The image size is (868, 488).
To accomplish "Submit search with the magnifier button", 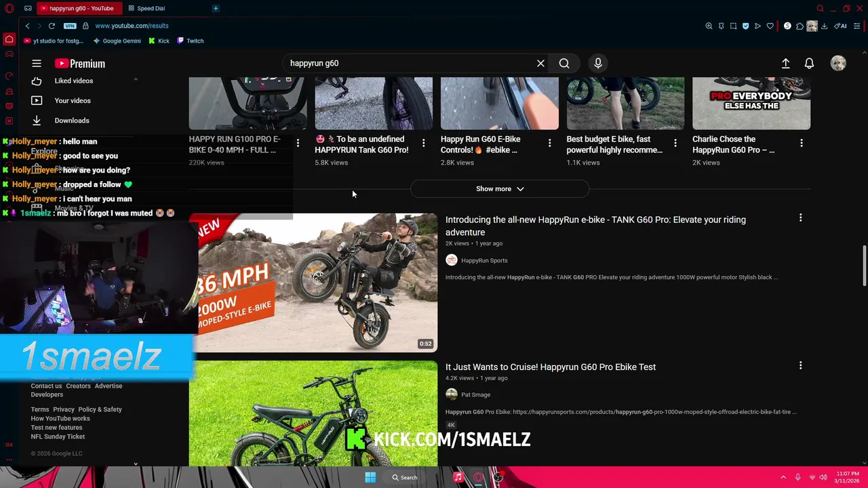I will (564, 63).
